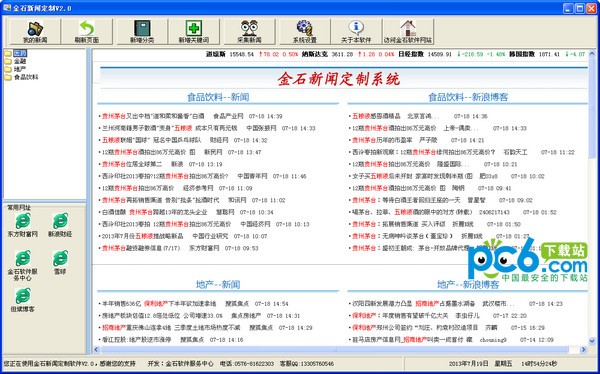
Task: Minimize the 金石新闻定制V2.0 window
Action: coord(568,8)
